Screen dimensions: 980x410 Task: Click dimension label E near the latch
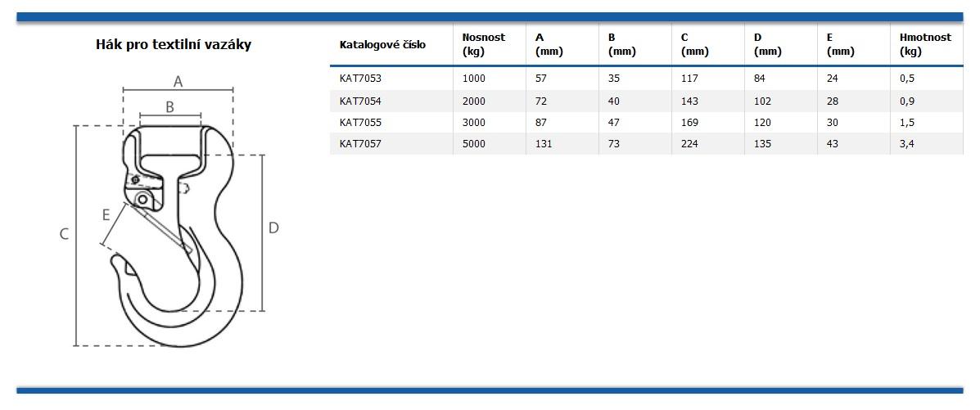[106, 215]
